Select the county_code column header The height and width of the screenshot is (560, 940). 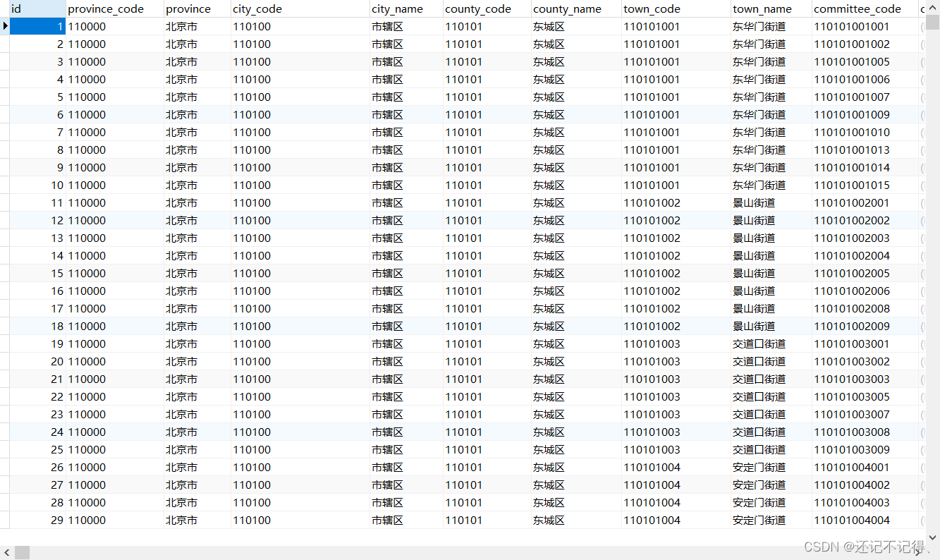coord(487,8)
